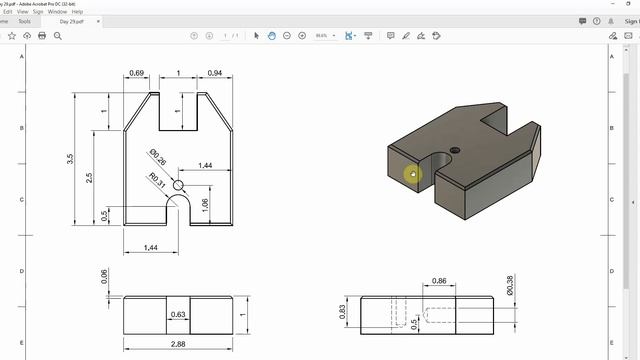Select the Day 29.pdf document tab
Image resolution: width=640 pixels, height=360 pixels.
[x=71, y=22]
